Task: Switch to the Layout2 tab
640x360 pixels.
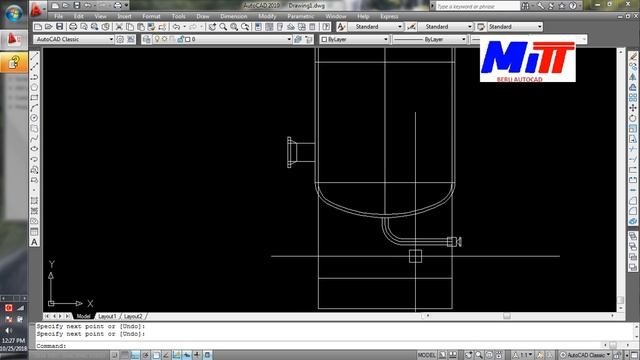Action: [x=133, y=316]
